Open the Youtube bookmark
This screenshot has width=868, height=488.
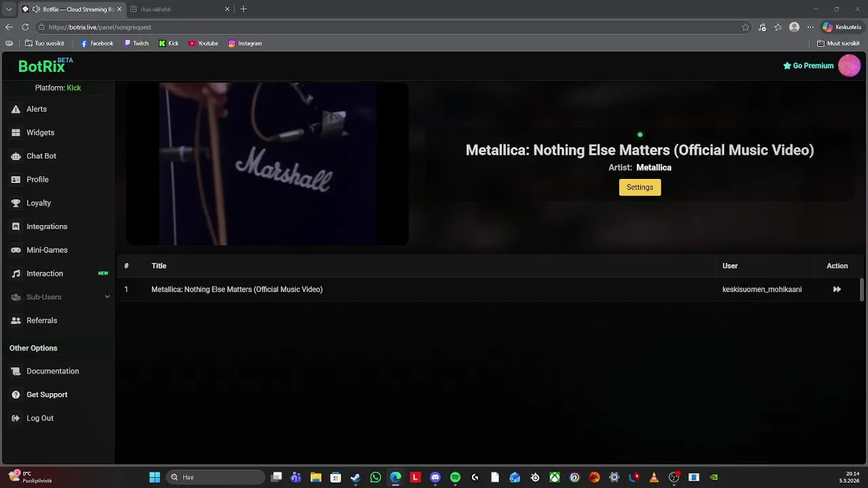(x=203, y=43)
